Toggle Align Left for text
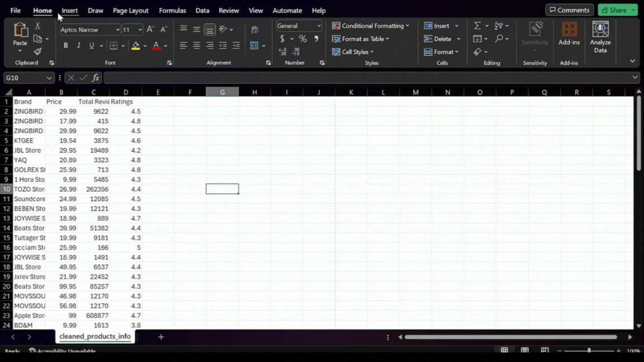The height and width of the screenshot is (362, 644). tap(183, 46)
